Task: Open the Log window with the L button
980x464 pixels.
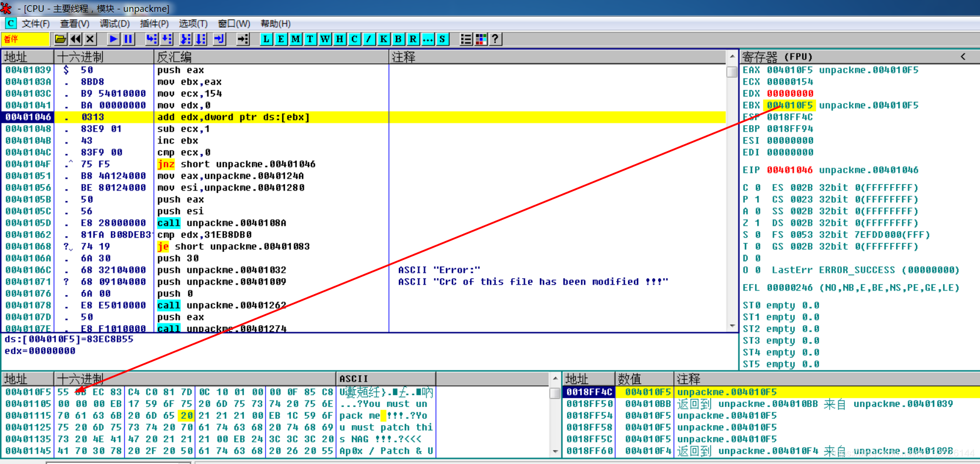Action: [x=267, y=39]
